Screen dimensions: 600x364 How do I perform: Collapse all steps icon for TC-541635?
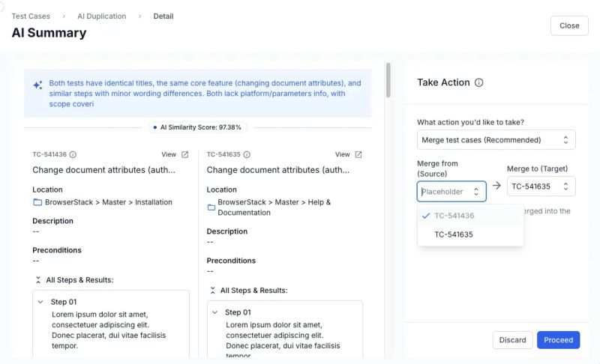click(212, 291)
